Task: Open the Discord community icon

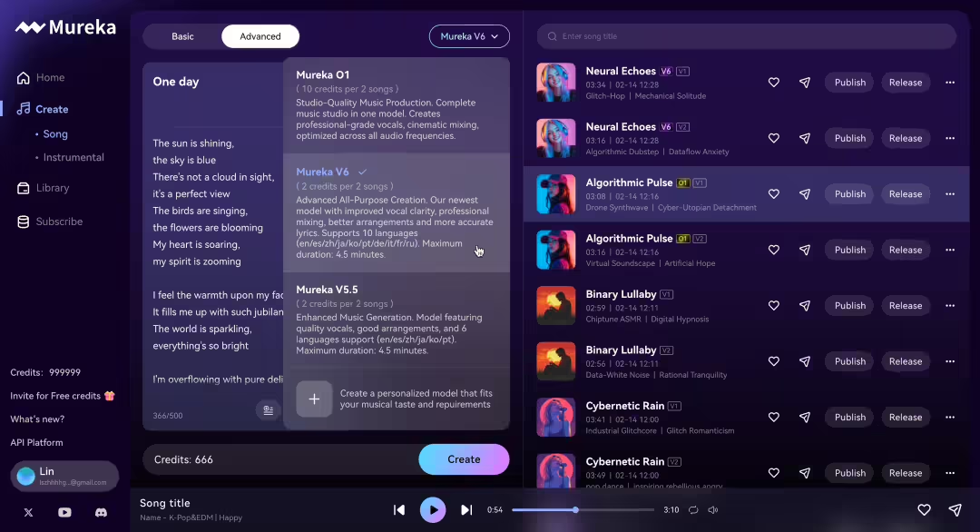Action: 101,512
